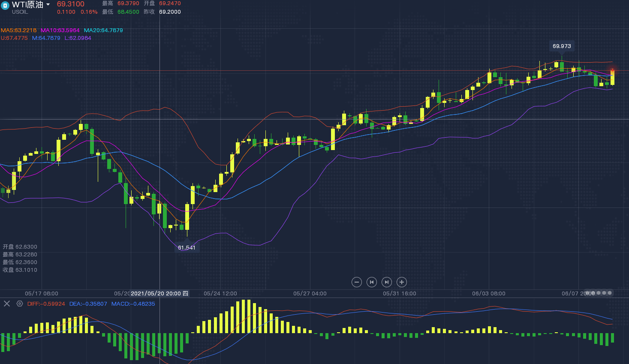Open MACD indicator settings hexagon icon

[20, 304]
